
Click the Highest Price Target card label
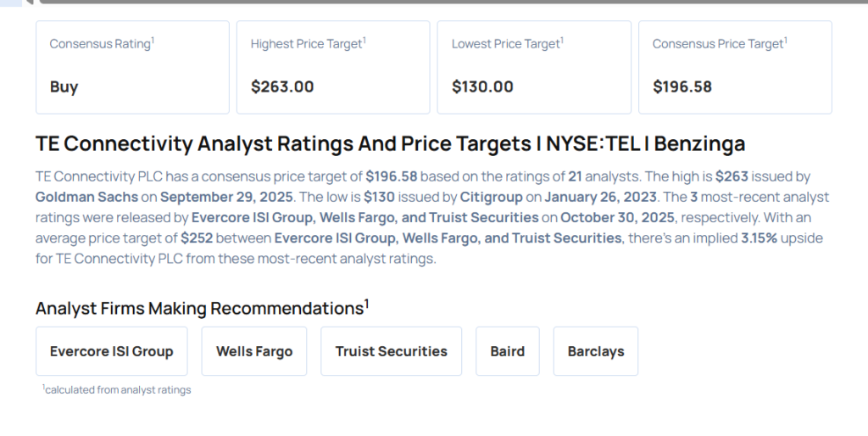(307, 44)
